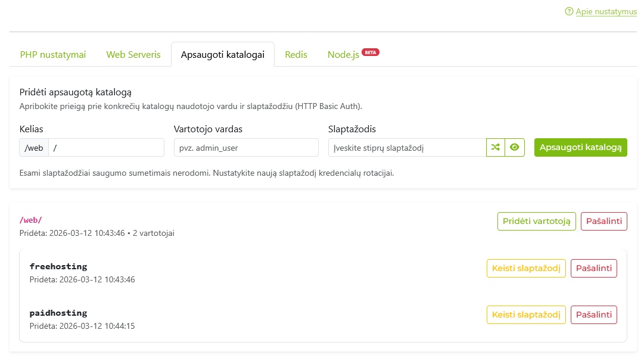Change password for paidhosting user
Viewport: 644px width, 361px height.
click(x=526, y=315)
